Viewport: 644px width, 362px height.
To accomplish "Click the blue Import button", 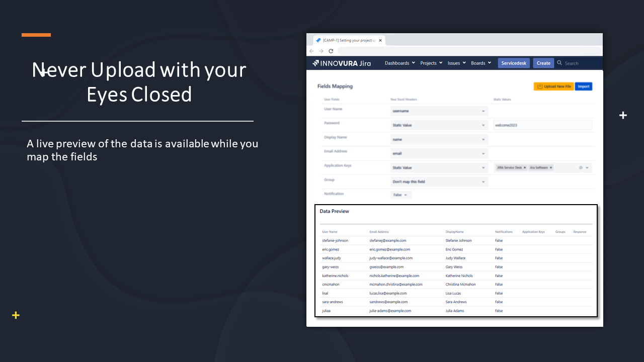I will [584, 86].
